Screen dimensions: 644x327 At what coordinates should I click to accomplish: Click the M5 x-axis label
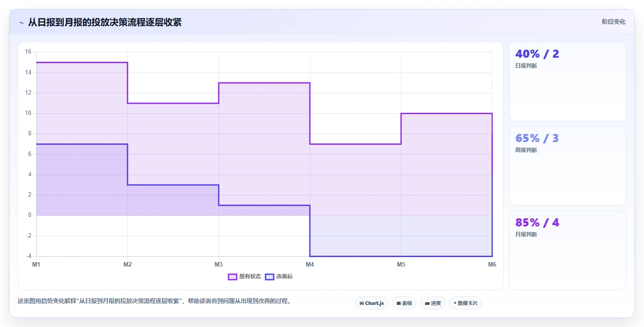(x=401, y=264)
